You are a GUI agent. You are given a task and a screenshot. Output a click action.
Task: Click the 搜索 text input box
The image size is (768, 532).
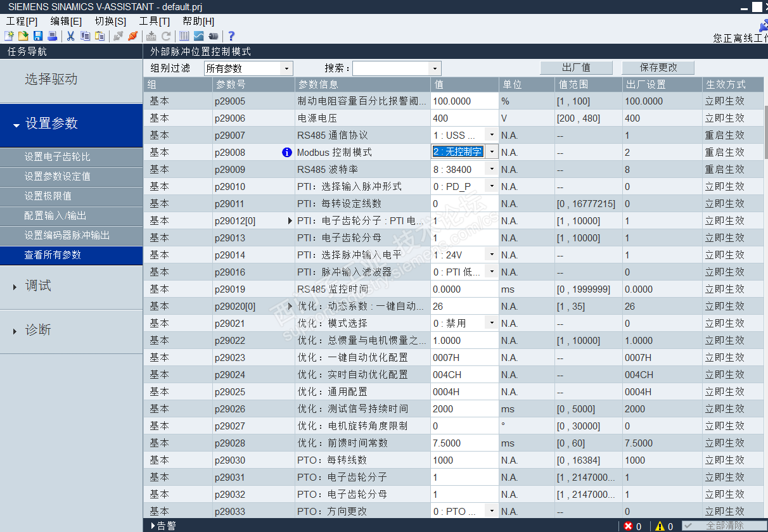point(390,68)
